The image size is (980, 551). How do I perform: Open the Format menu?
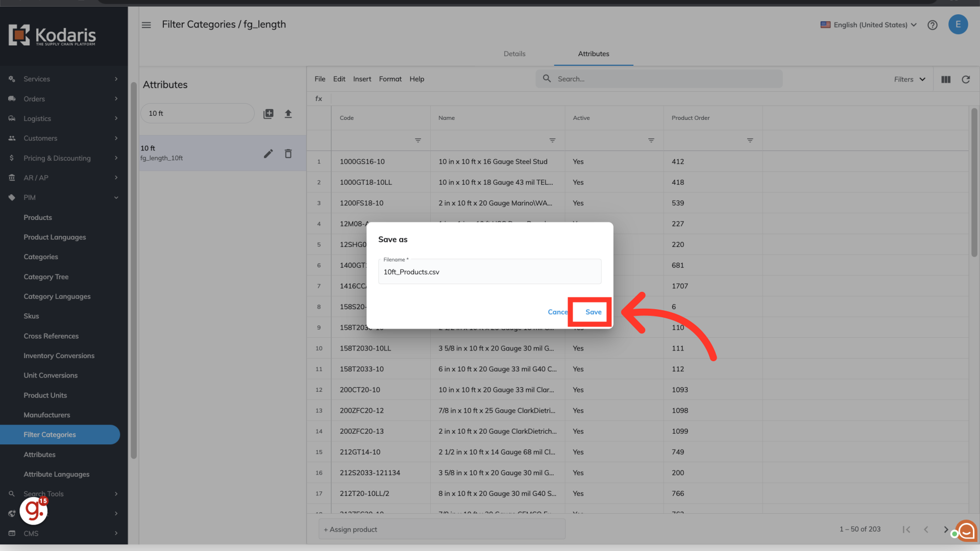390,79
